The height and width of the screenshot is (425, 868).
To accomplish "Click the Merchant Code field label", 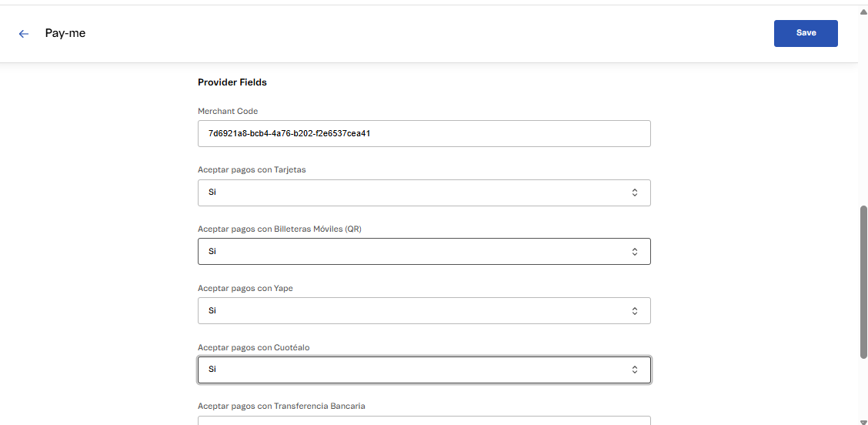I will click(x=228, y=111).
